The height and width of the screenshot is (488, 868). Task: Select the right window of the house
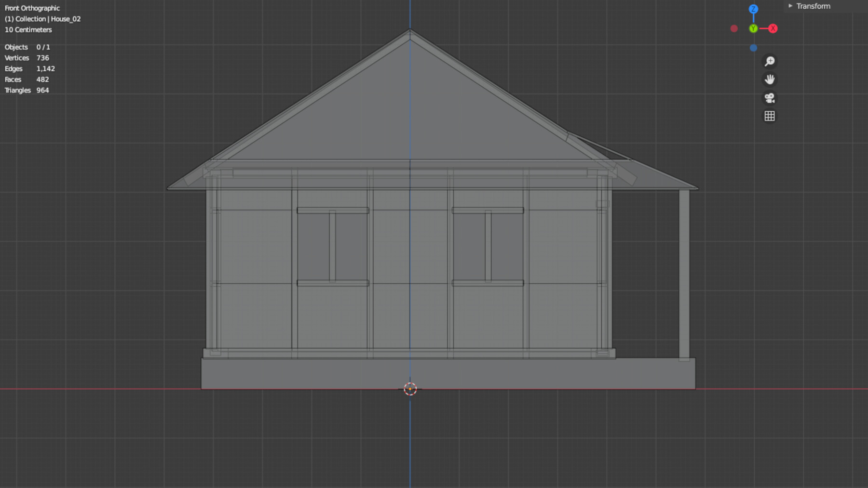point(487,246)
